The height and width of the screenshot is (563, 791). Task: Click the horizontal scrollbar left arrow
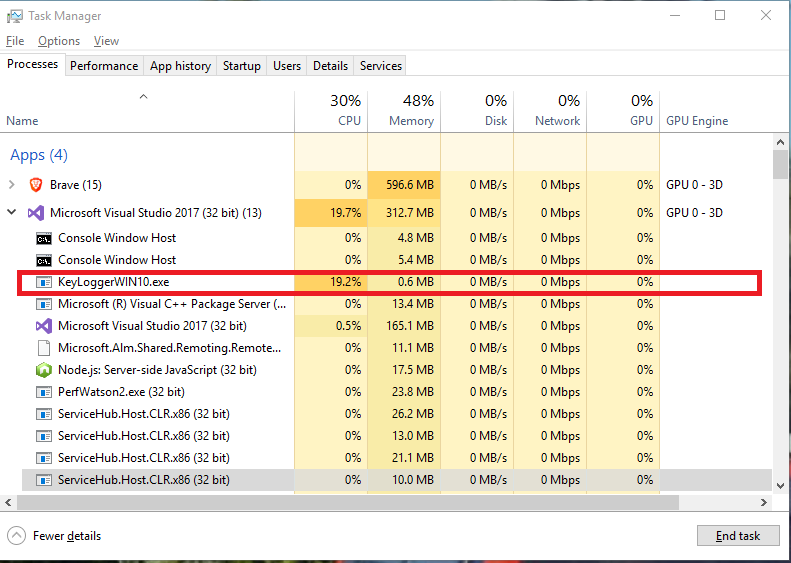8,502
